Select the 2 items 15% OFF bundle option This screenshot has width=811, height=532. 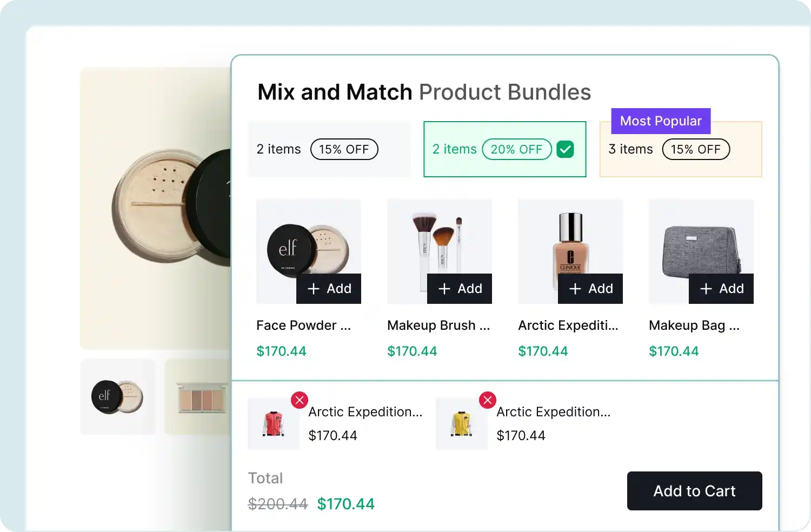click(329, 149)
